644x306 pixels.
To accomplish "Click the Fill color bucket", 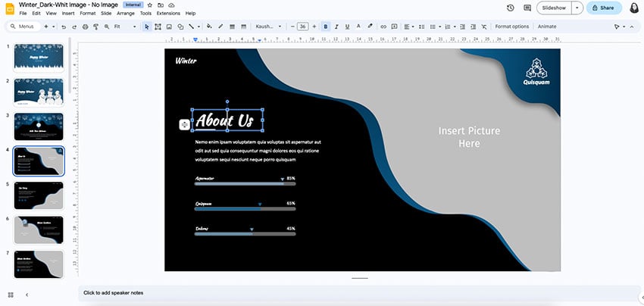I will (209, 27).
